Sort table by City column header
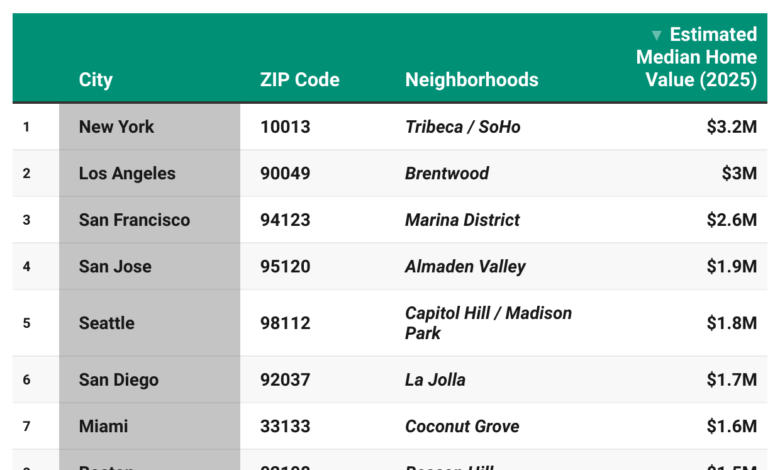 [x=96, y=80]
